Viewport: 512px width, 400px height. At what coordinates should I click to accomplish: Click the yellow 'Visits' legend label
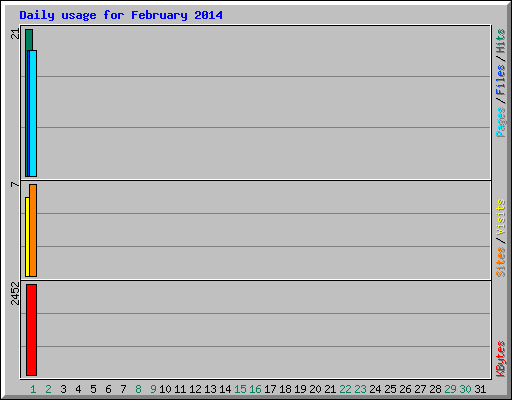500,217
